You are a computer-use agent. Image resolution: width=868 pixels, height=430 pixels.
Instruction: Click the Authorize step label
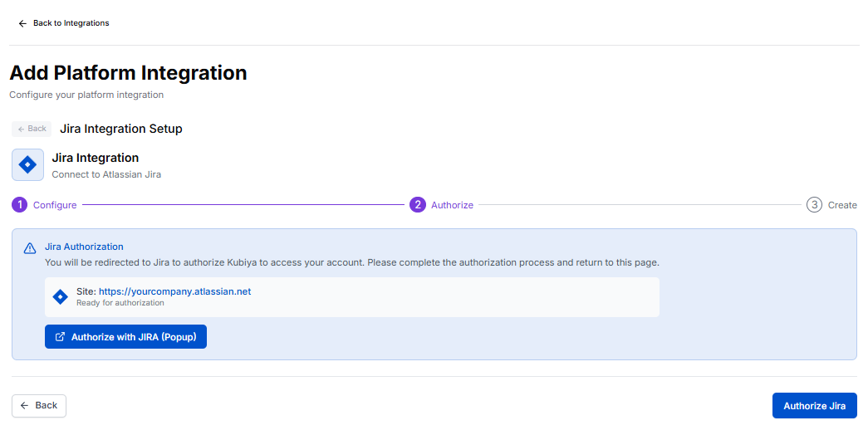[x=452, y=205]
